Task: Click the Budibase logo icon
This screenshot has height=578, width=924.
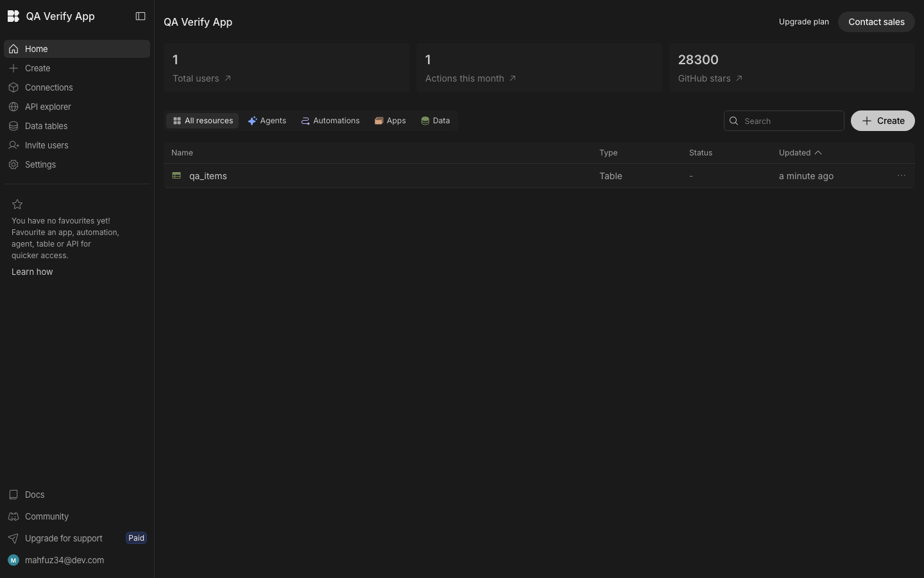Action: (x=13, y=16)
